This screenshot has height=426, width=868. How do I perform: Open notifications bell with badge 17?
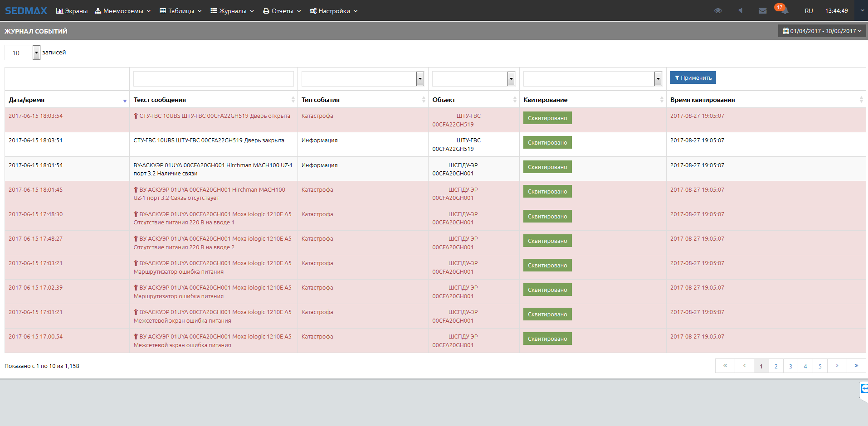point(783,10)
